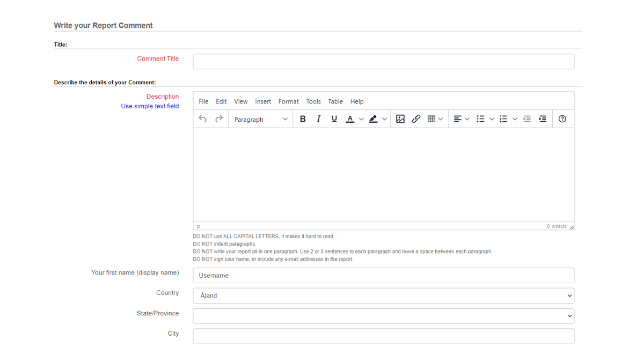The width and height of the screenshot is (644, 362).
Task: Decrease paragraph indent
Action: tap(526, 119)
